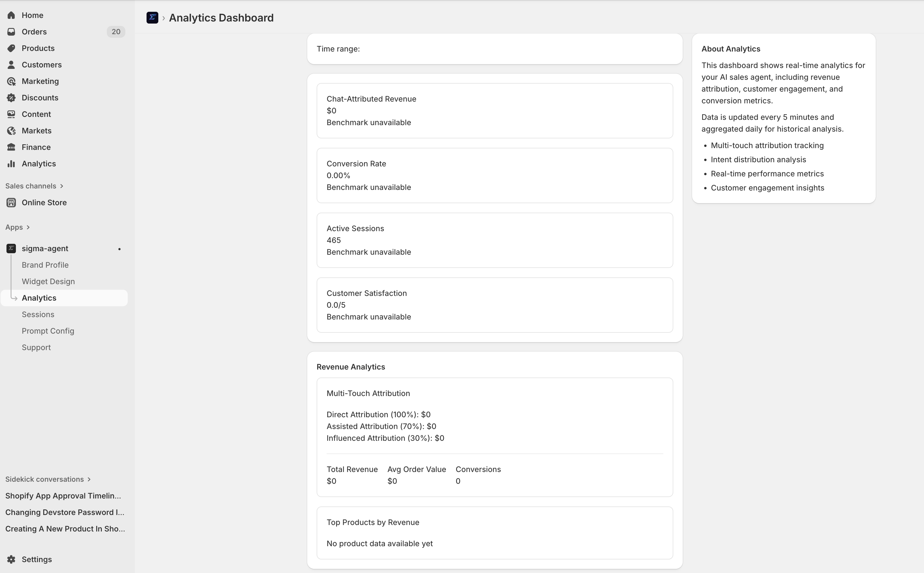Select the Orders icon in the sidebar
This screenshot has width=924, height=573.
pos(11,32)
